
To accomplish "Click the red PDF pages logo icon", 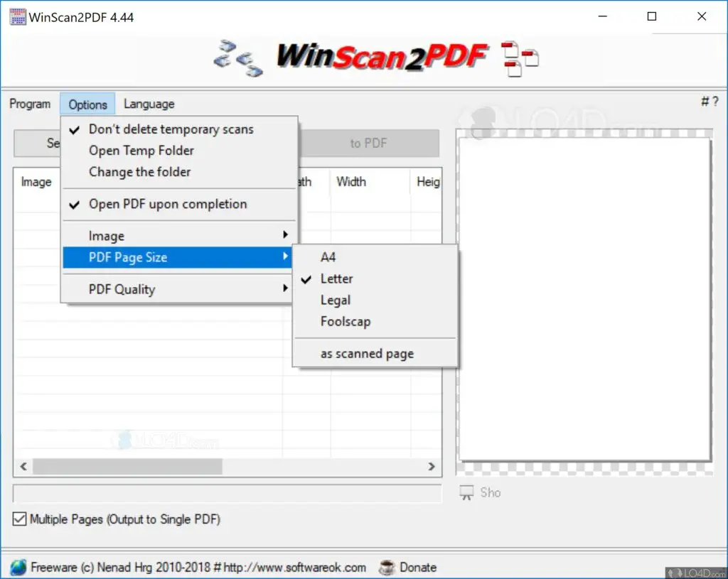I will (520, 59).
